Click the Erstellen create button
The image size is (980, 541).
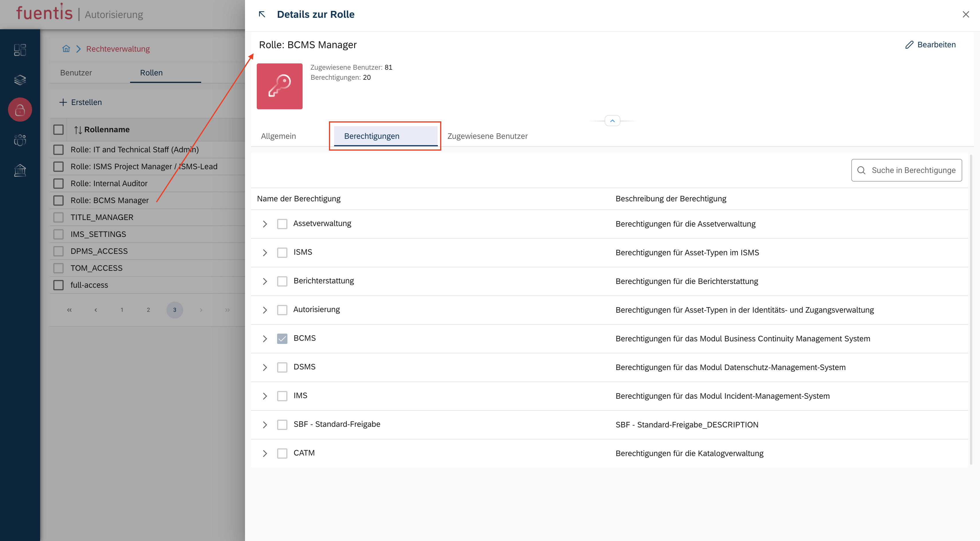pos(81,102)
